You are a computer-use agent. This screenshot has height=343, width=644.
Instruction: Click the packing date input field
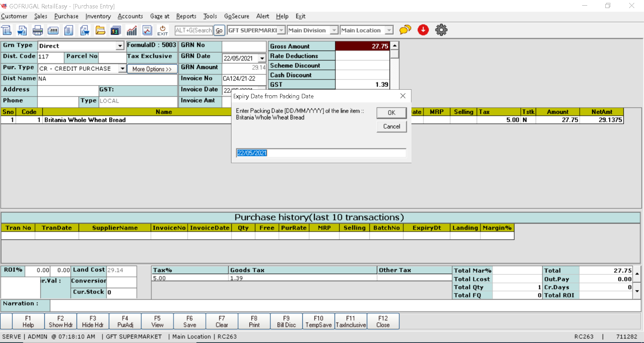(321, 153)
